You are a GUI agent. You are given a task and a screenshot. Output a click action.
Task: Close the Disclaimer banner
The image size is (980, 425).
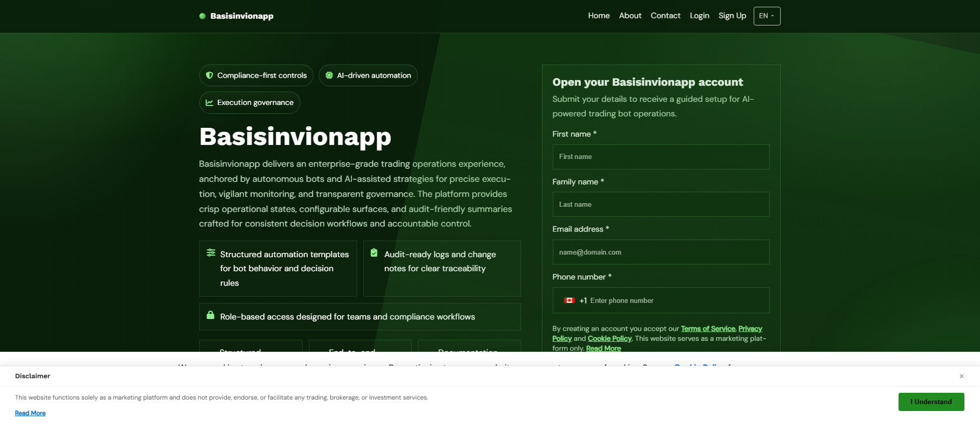pos(961,376)
